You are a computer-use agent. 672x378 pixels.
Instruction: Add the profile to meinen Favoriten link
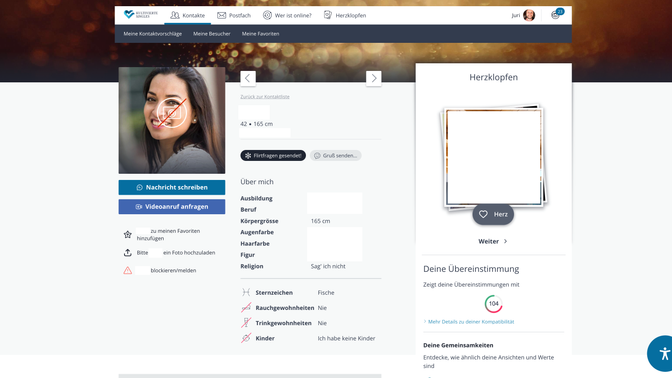coord(168,234)
